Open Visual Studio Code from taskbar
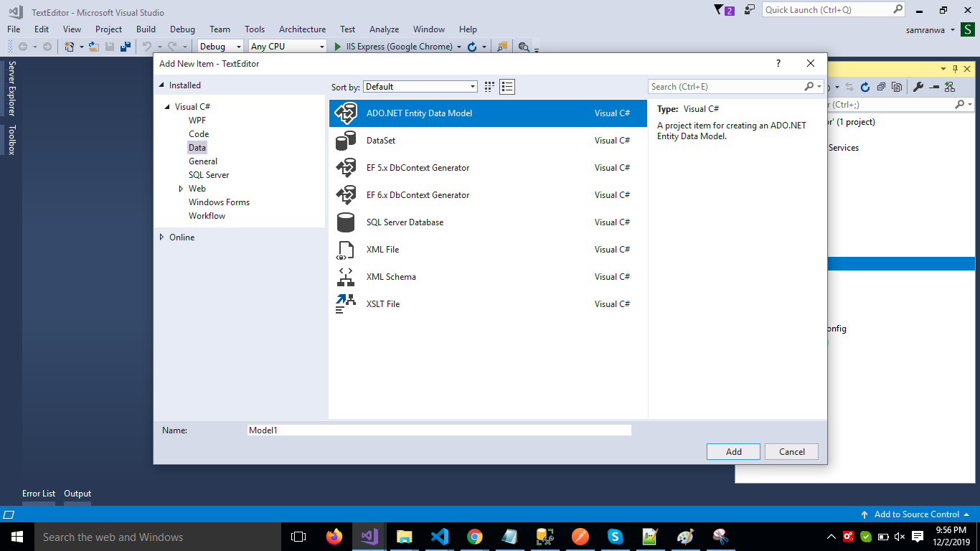The image size is (980, 551). click(x=440, y=537)
